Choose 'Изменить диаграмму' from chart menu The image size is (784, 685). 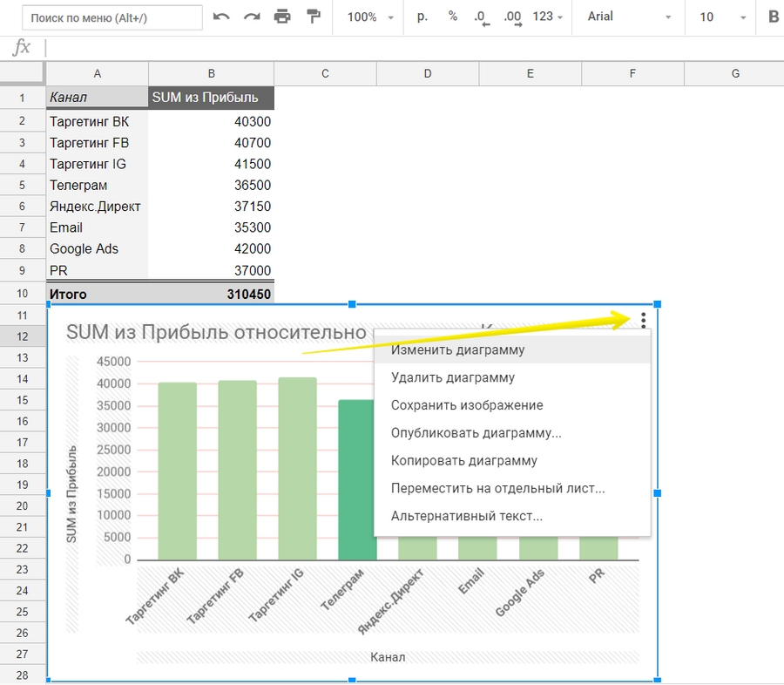click(457, 350)
